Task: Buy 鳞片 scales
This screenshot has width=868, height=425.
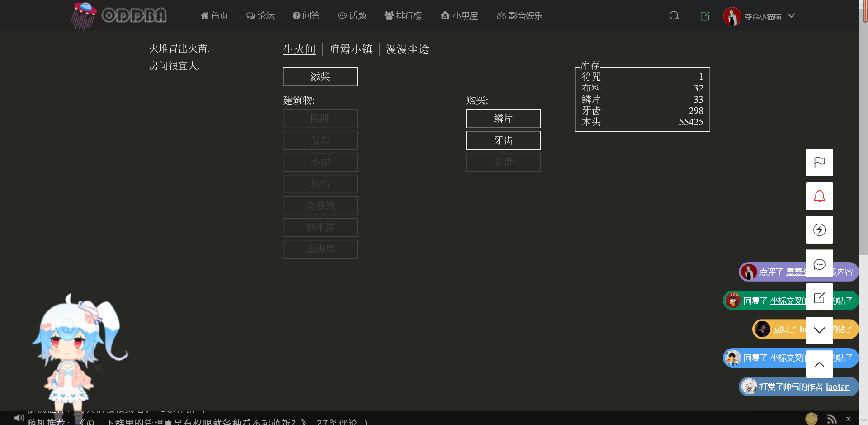Action: tap(503, 119)
